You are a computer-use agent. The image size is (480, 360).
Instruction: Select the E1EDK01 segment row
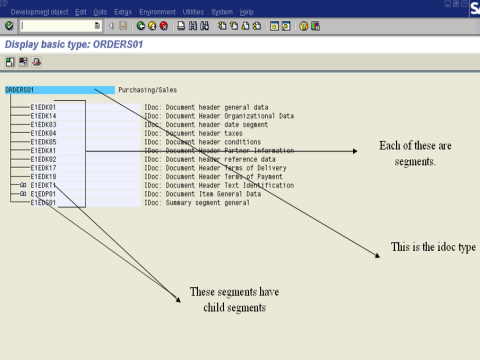(43, 107)
